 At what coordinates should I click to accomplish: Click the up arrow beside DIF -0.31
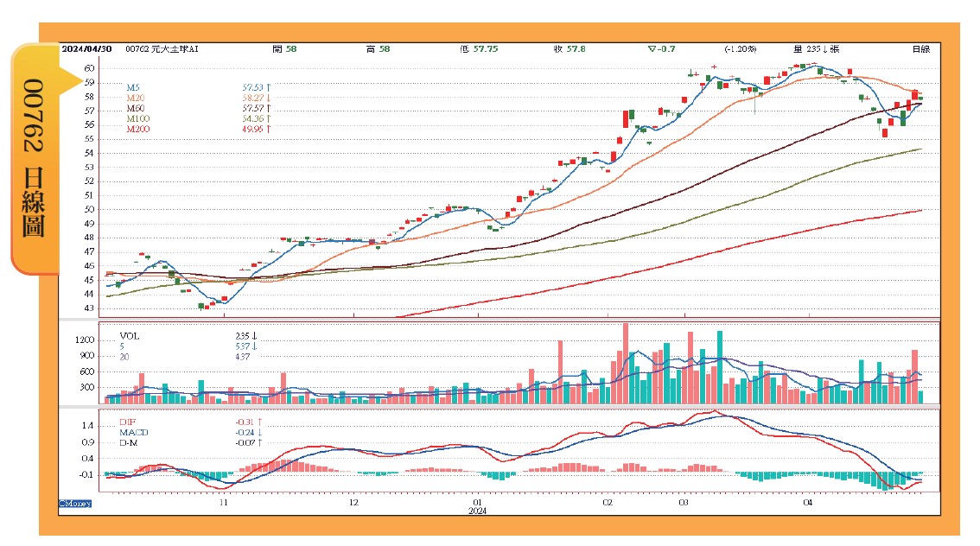[259, 422]
